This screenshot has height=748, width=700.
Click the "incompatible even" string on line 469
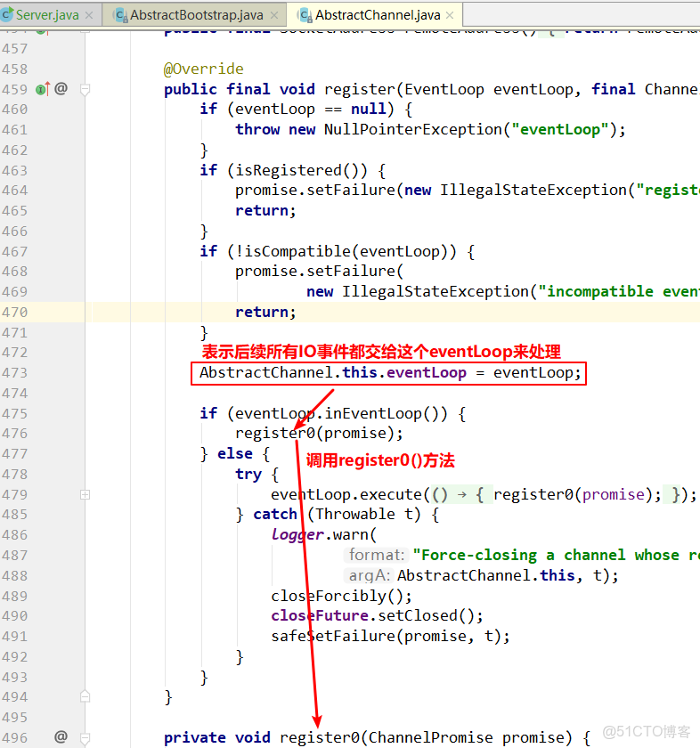coord(618,291)
